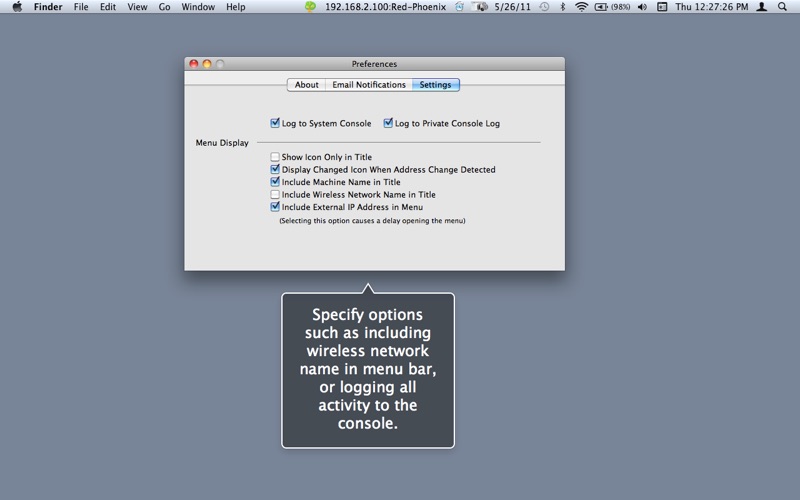
Task: Open the File menu
Action: point(81,7)
